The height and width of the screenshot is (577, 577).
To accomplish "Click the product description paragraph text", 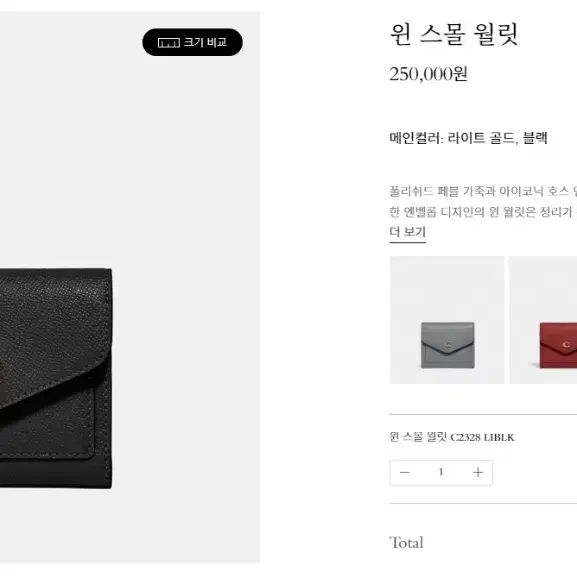I will tap(483, 201).
